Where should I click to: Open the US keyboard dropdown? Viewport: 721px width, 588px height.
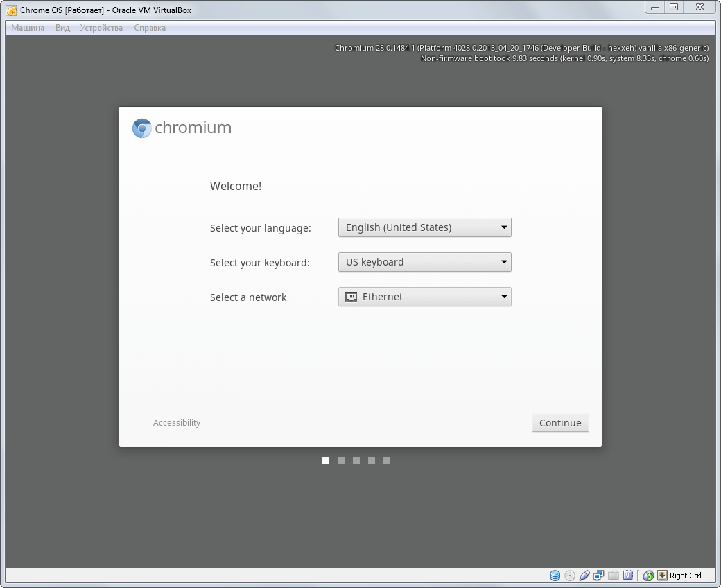[425, 262]
